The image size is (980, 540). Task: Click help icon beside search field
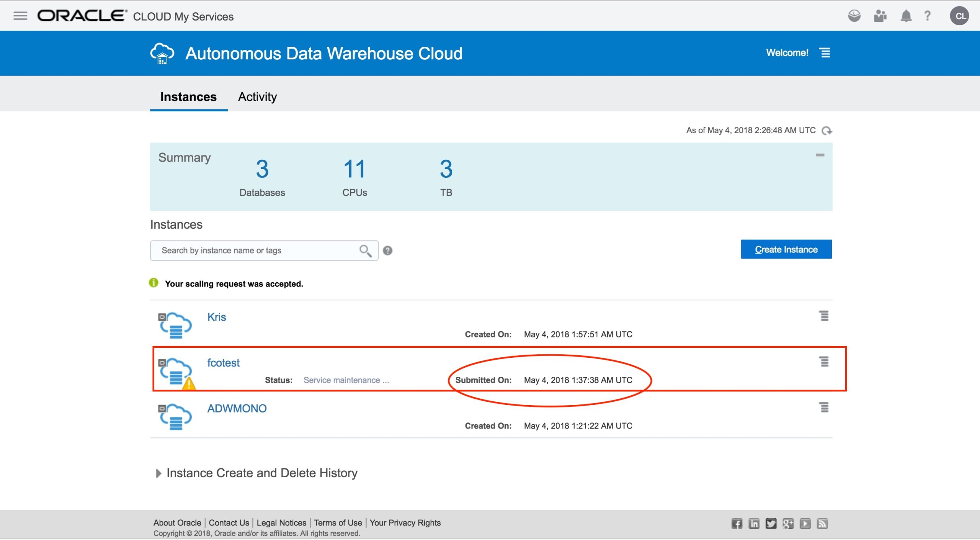pos(387,250)
